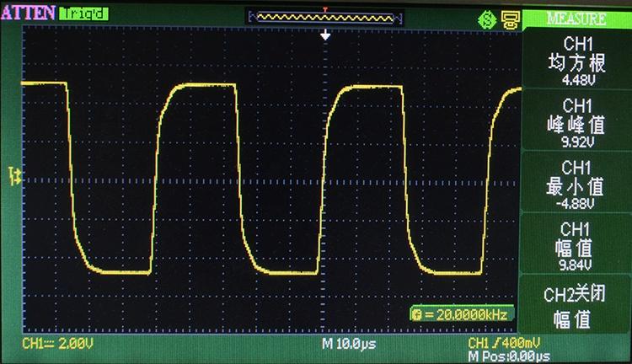Click the CH1 2.00V vertical scale readout

[57, 344]
